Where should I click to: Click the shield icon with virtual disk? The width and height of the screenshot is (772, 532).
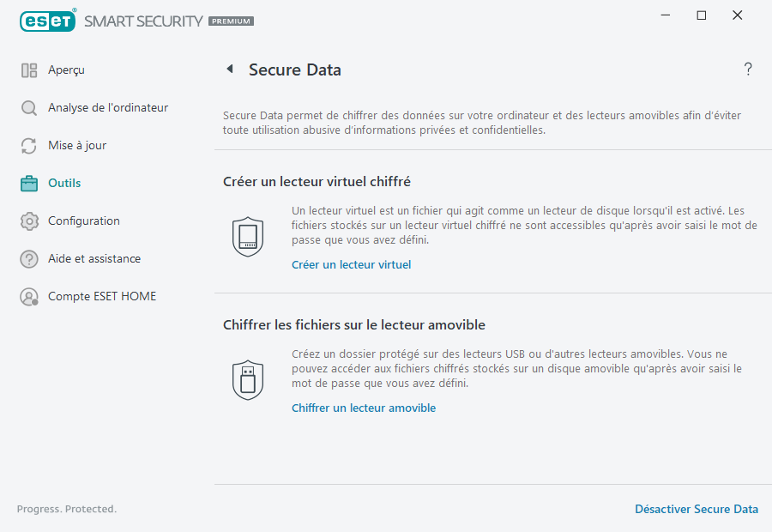click(248, 237)
